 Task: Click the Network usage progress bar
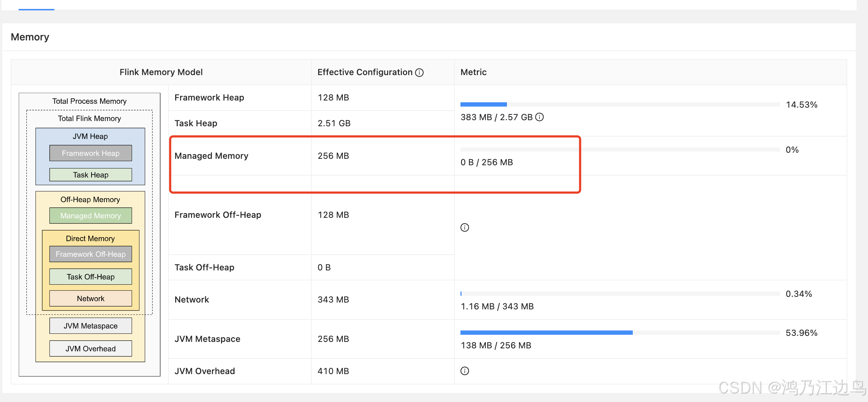(620, 294)
